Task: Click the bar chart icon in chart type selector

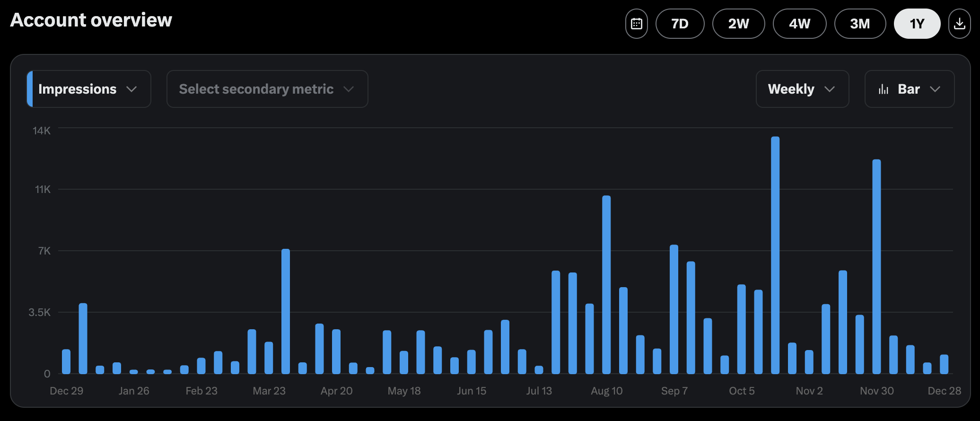Action: [883, 89]
